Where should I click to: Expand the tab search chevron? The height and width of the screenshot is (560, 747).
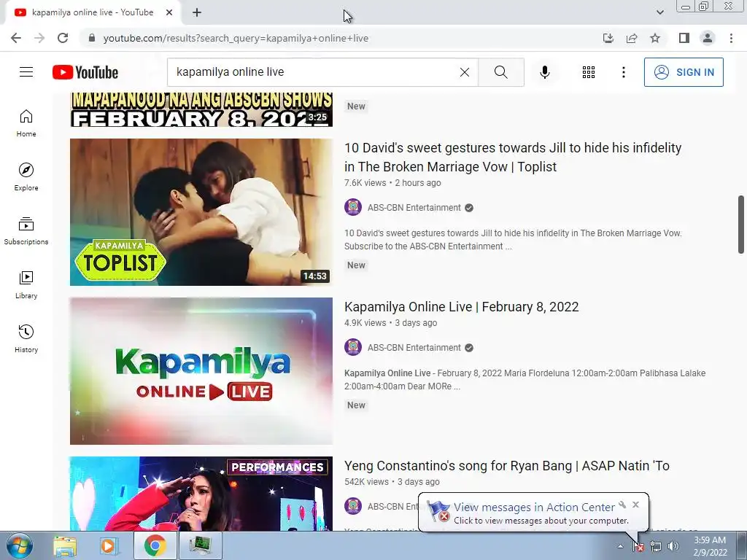click(x=659, y=12)
